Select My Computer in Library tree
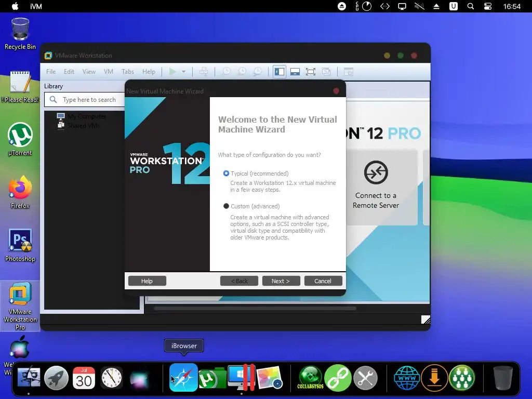The image size is (532, 399). pos(87,116)
